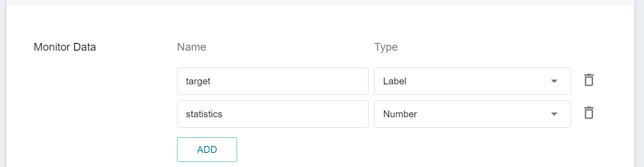Click the Label text in the type selector
This screenshot has height=167, width=644.
(395, 81)
